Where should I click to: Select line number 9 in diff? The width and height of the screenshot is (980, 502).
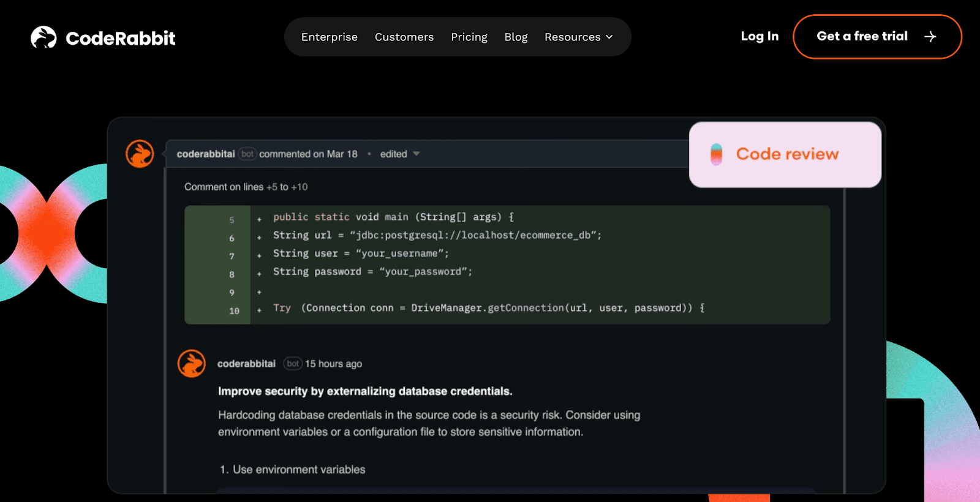click(232, 293)
